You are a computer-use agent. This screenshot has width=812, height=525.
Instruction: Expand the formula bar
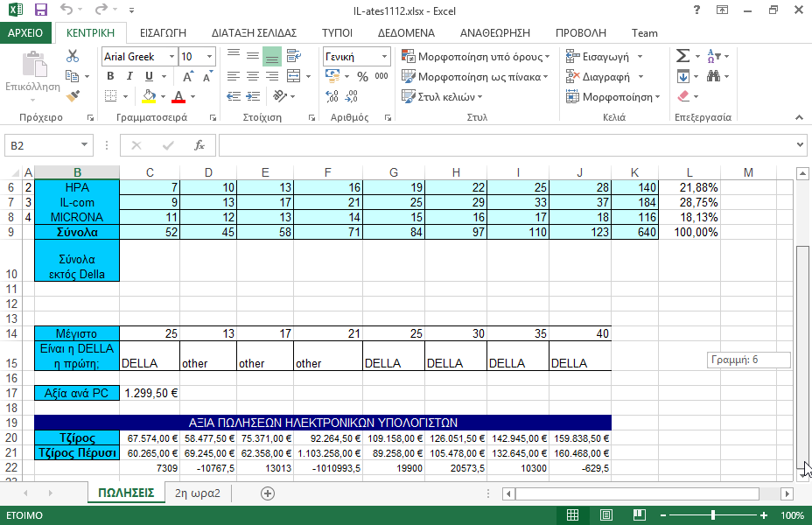tap(800, 145)
